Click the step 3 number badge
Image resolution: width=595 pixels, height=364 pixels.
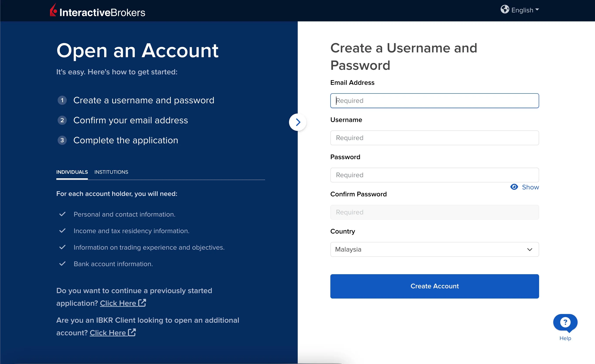click(62, 140)
